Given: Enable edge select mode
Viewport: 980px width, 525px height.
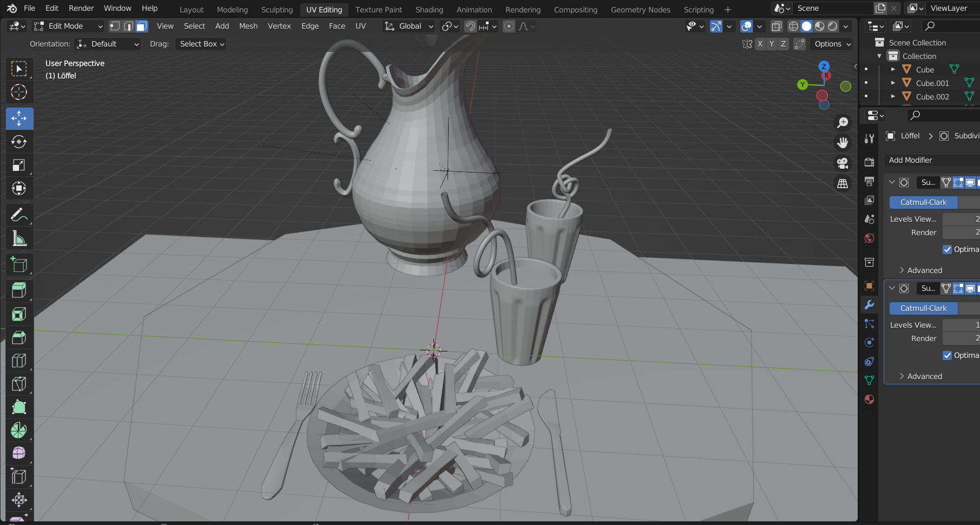Looking at the screenshot, I should pos(128,26).
